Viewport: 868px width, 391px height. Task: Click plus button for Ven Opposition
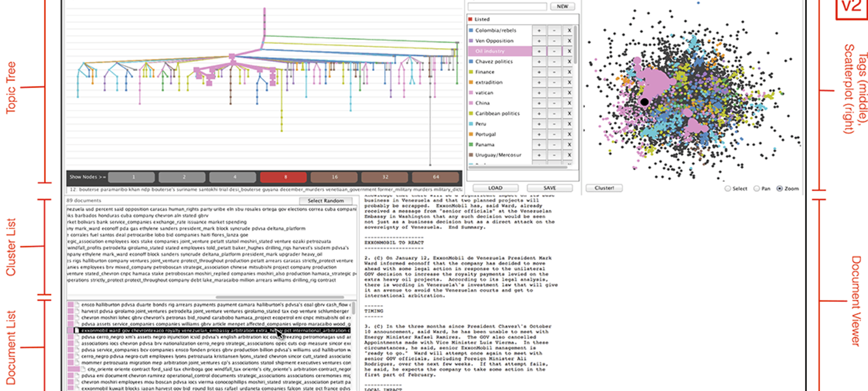click(539, 40)
